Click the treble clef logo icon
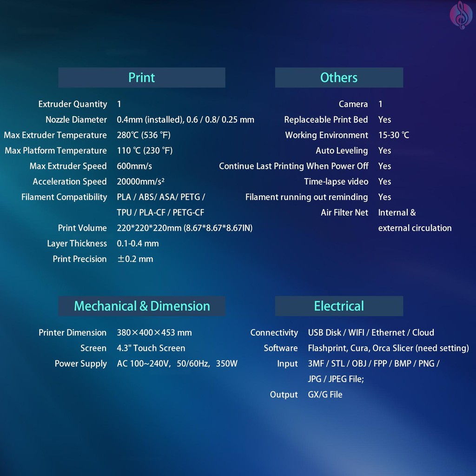 point(461,15)
